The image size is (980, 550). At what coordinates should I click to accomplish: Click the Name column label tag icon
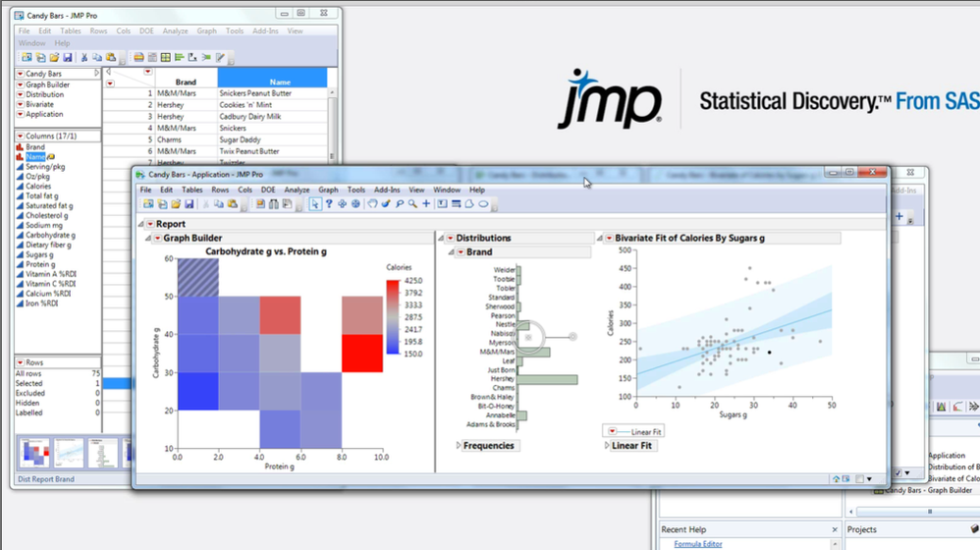pos(51,157)
